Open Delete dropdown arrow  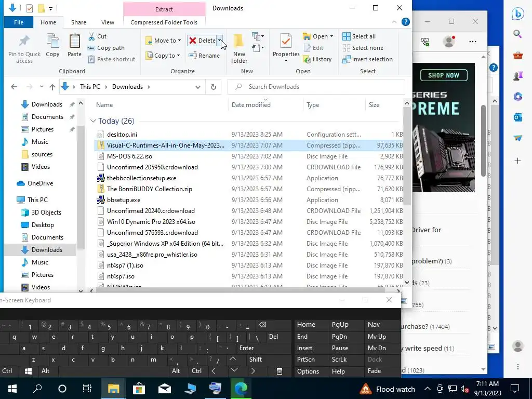click(x=220, y=41)
